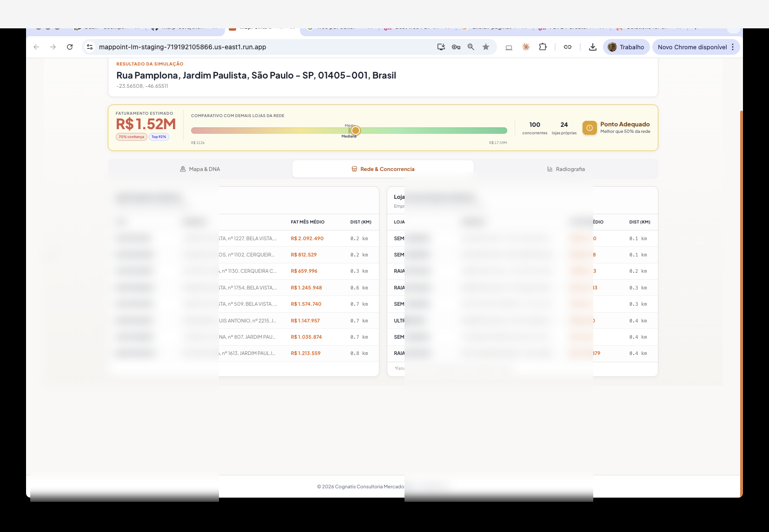Click the Rua Pamplona address heading
Viewport: 769px width, 532px height.
[x=256, y=75]
